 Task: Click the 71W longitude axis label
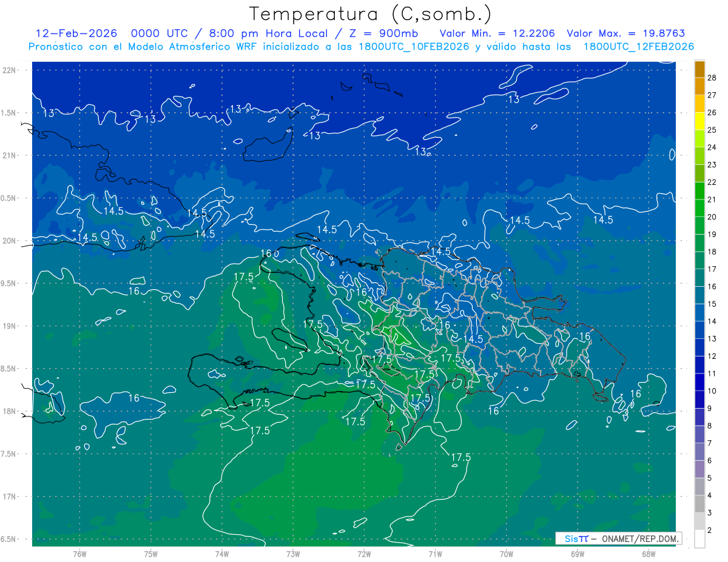435,554
